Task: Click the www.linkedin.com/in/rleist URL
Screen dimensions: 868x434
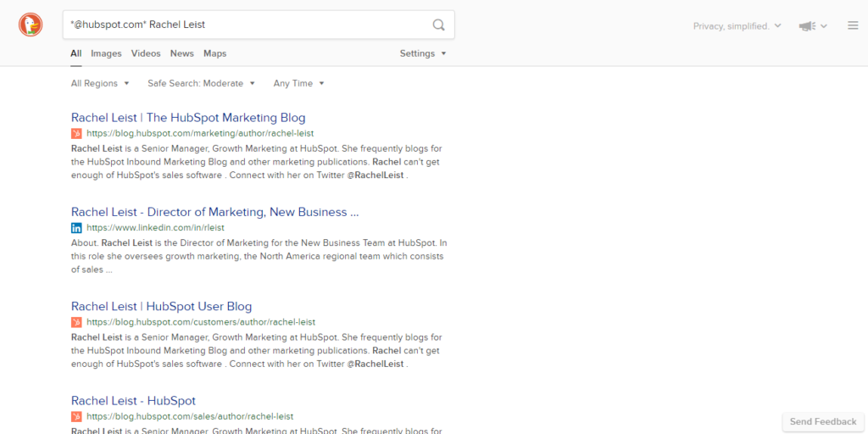Action: coord(156,227)
